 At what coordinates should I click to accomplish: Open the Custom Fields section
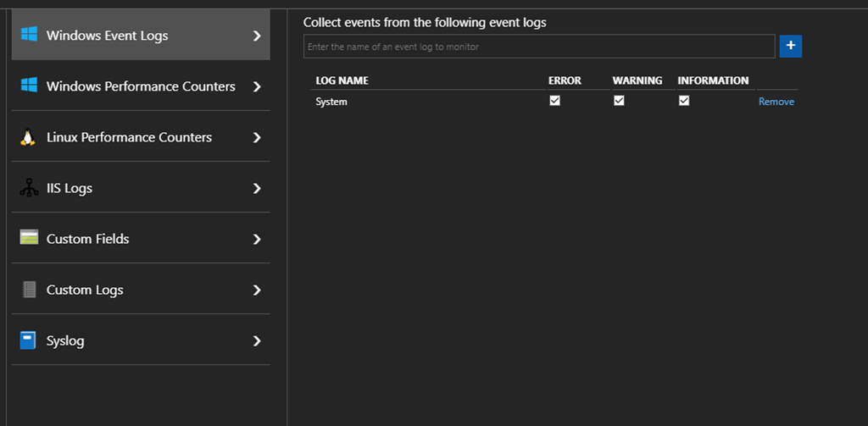88,239
